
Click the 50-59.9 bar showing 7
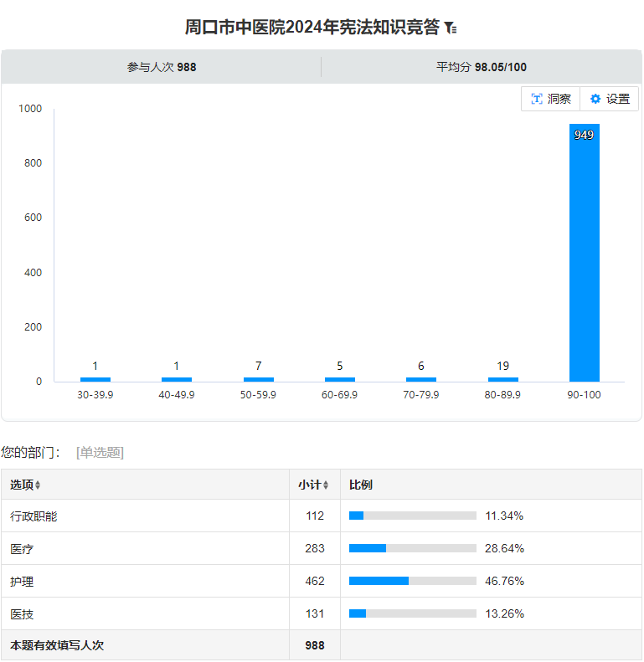[x=259, y=379]
